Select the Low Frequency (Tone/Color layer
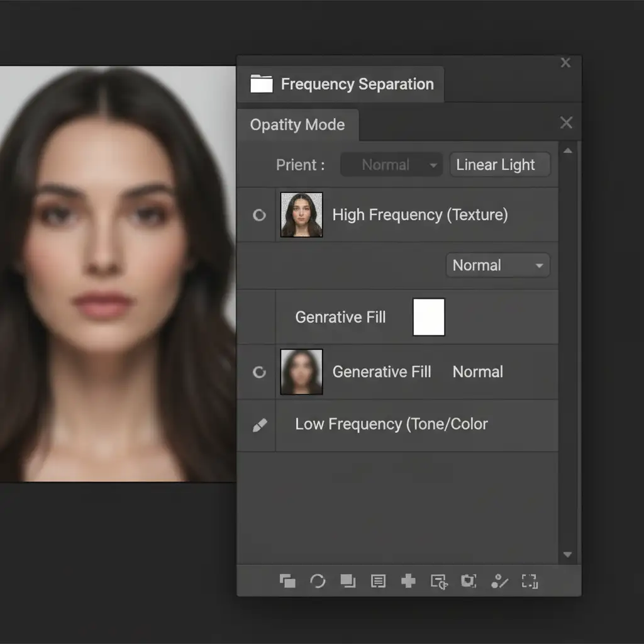Viewport: 644px width, 644px height. [x=391, y=425]
